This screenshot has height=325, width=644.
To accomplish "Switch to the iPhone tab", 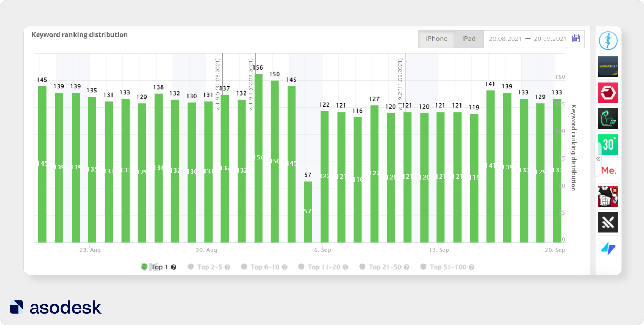I will [x=437, y=39].
